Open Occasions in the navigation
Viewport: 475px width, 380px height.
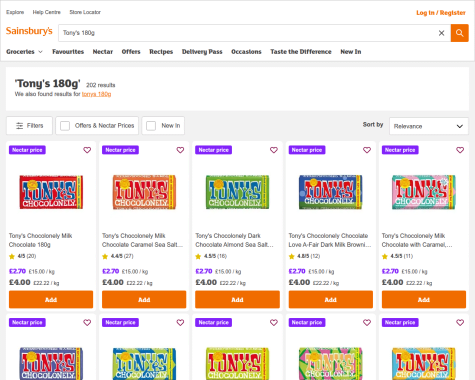pos(246,52)
